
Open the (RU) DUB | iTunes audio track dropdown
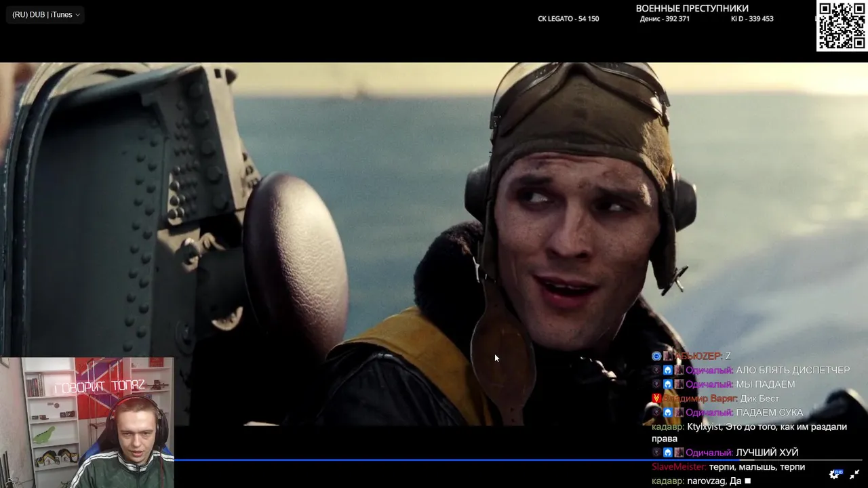click(x=45, y=15)
